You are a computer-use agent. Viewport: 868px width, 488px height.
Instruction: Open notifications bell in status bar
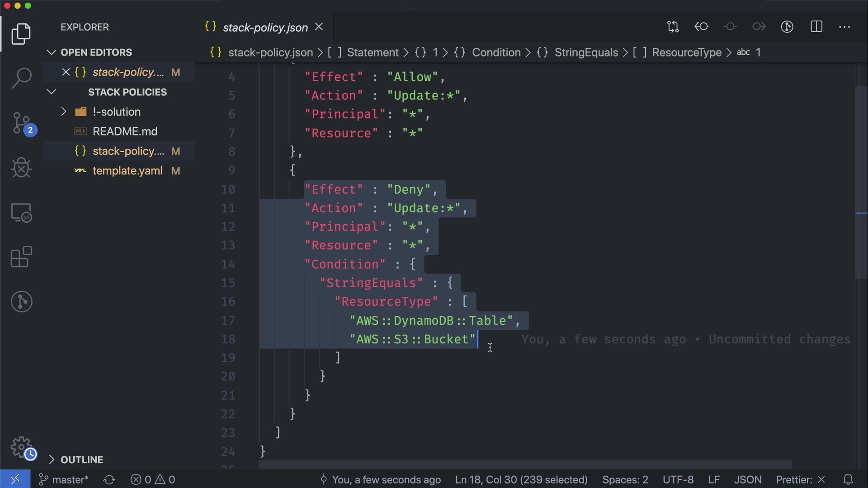(848, 479)
